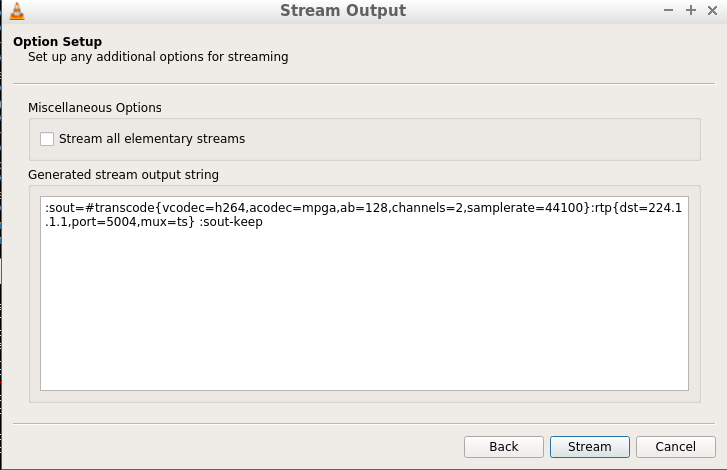
Task: Close the Stream Output window
Action: [x=713, y=10]
